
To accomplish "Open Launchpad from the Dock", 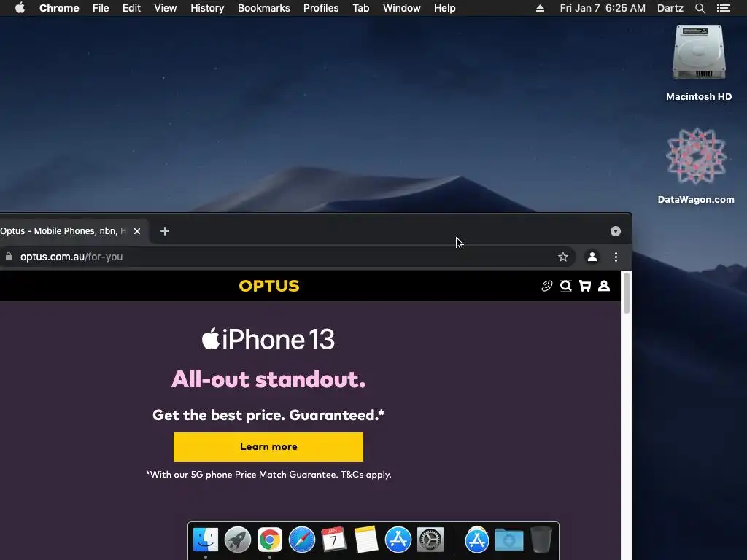I will [237, 540].
